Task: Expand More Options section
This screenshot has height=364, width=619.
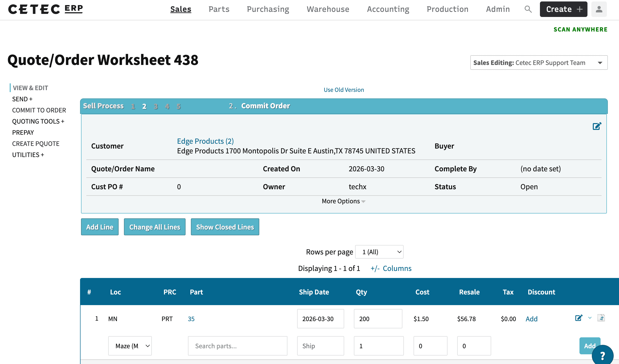Action: [x=343, y=201]
